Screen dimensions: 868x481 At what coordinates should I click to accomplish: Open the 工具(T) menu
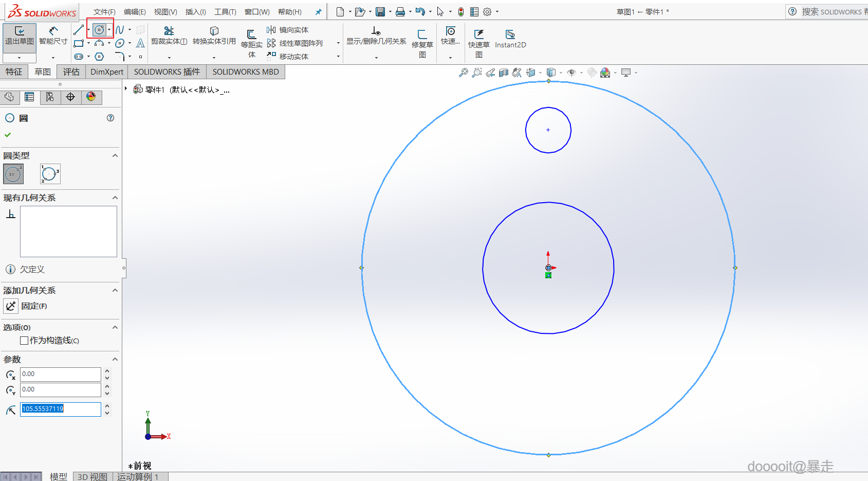(x=225, y=12)
